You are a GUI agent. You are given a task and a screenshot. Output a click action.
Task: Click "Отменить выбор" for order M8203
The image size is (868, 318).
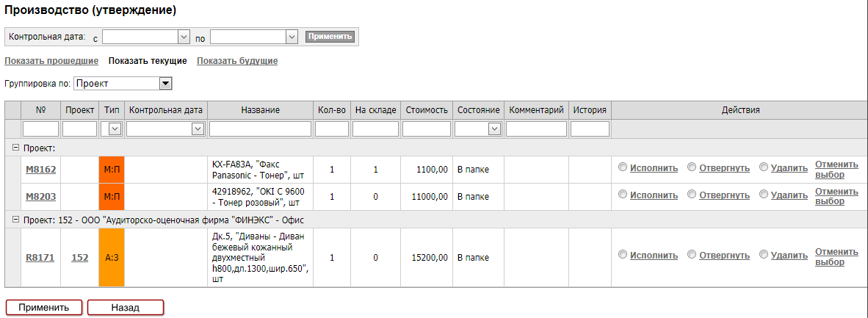[x=836, y=196]
